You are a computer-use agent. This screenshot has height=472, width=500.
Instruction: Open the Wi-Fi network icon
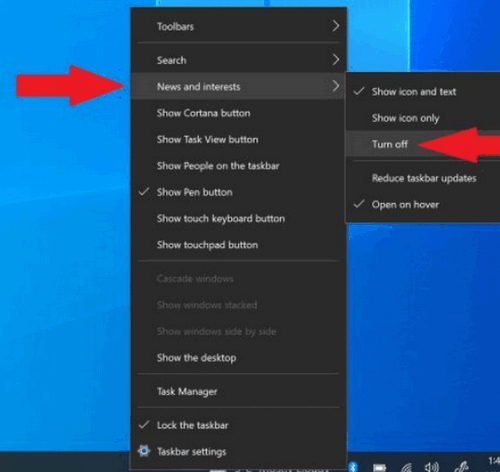click(406, 467)
